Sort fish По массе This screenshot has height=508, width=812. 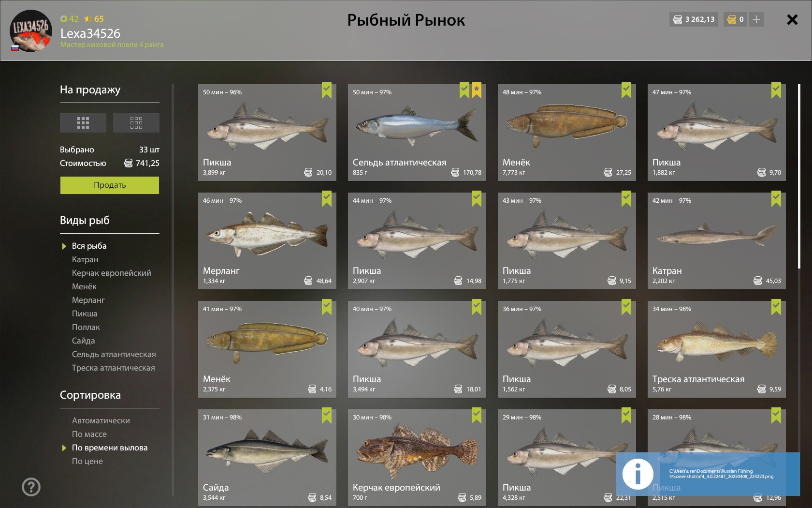[x=89, y=434]
